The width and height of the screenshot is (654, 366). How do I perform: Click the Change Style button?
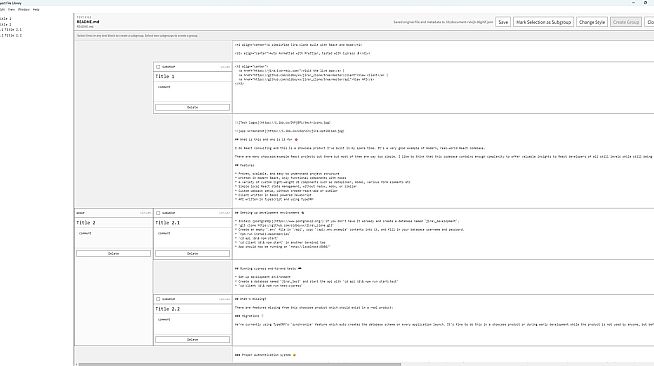point(591,22)
